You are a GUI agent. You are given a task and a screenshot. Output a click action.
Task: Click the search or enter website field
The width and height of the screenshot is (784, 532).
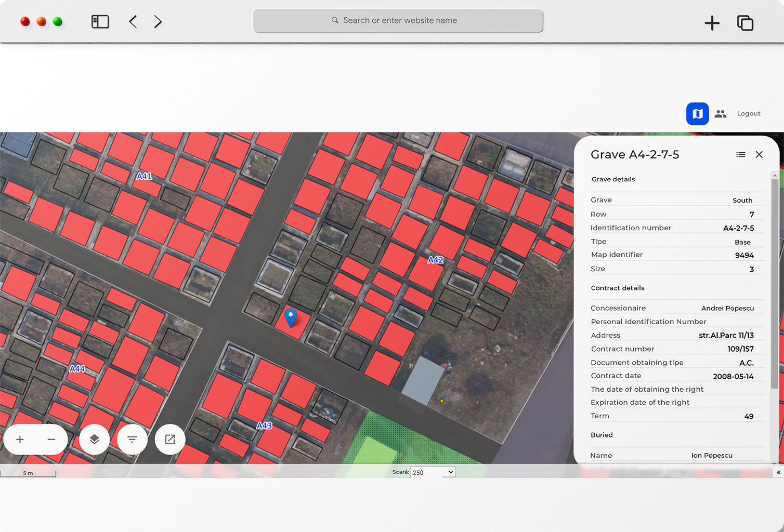point(398,21)
